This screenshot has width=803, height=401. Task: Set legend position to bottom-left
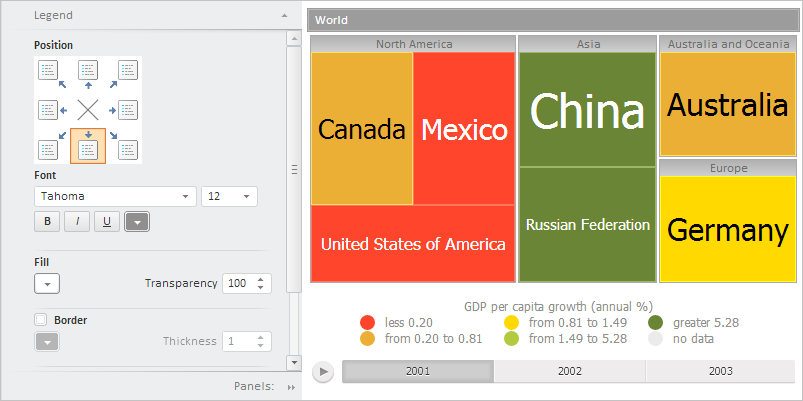[48, 149]
